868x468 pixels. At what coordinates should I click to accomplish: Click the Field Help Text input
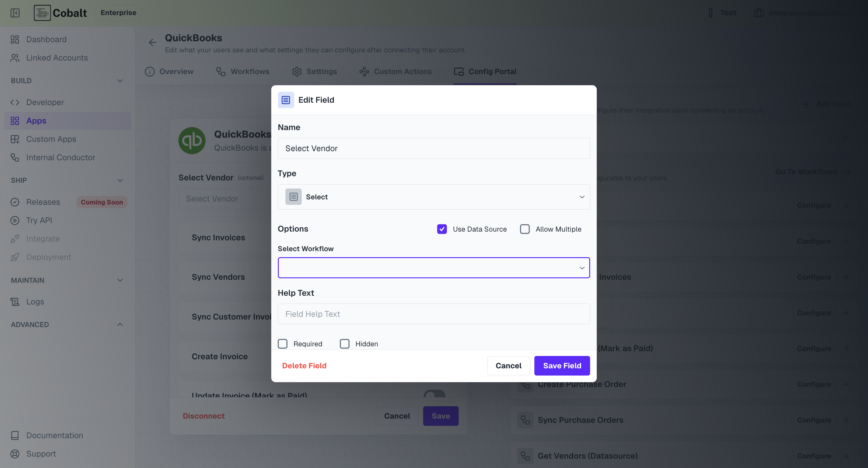434,314
